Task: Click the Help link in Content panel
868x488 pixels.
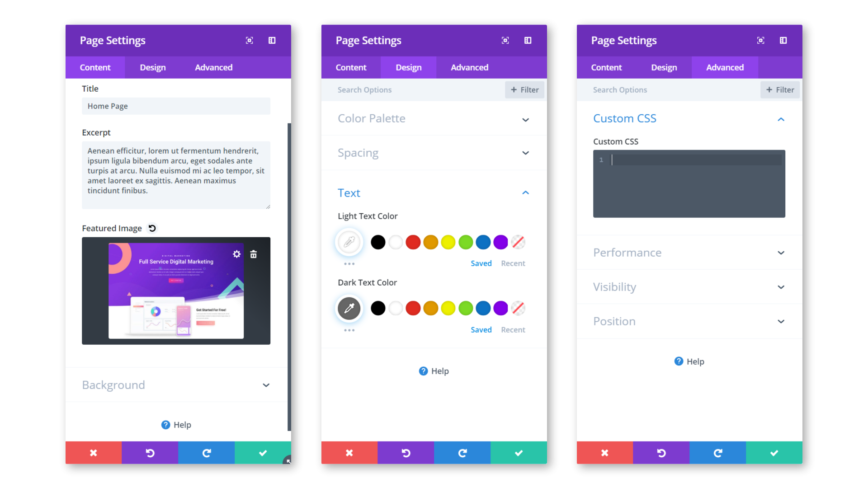Action: point(177,424)
